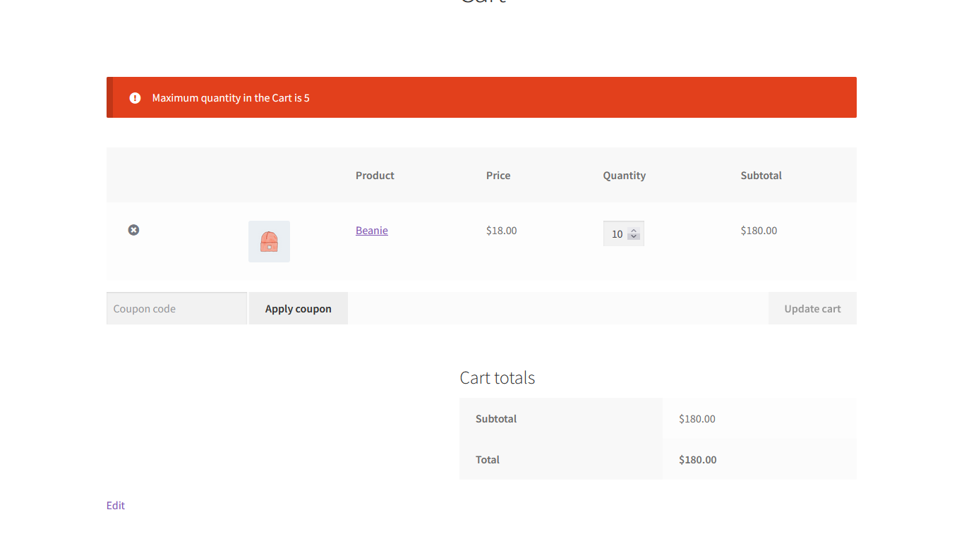Viewport: 964px width, 560px height.
Task: Click the Product column header
Action: click(375, 176)
